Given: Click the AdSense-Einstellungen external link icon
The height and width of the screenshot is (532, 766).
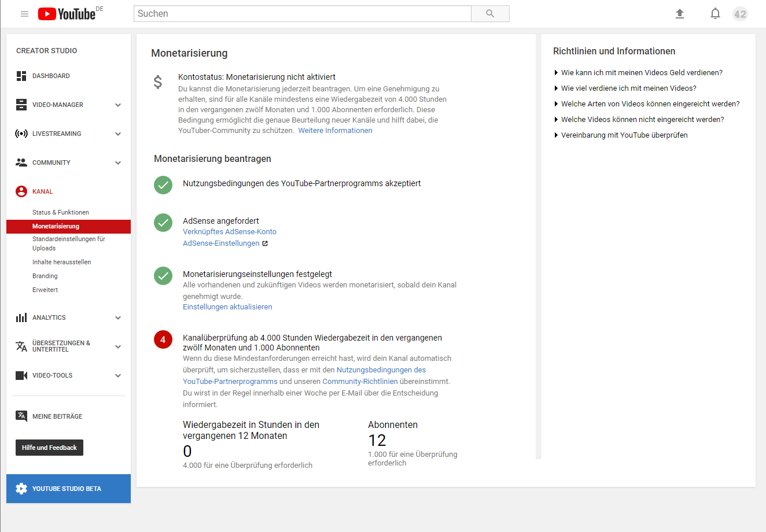Looking at the screenshot, I should pos(265,243).
